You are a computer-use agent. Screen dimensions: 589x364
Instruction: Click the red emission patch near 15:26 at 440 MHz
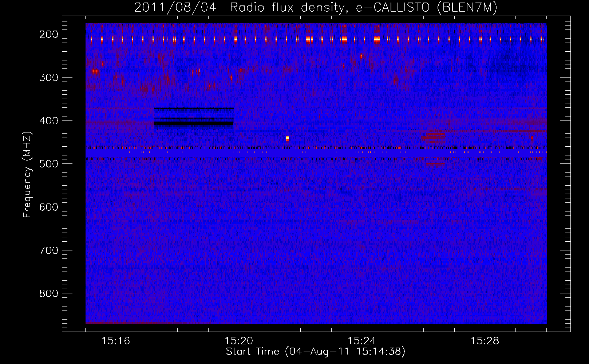pyautogui.click(x=433, y=137)
